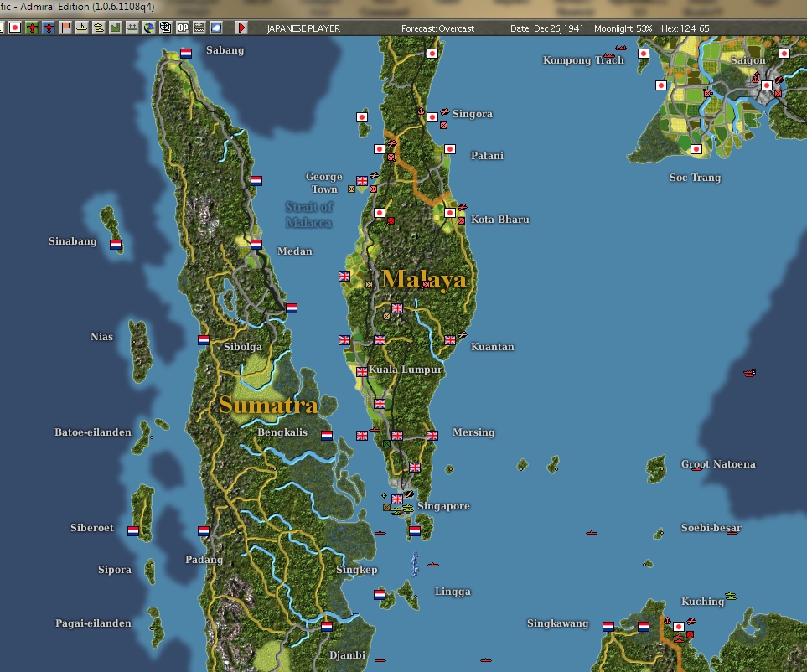Click the "Malaya" region label

pyautogui.click(x=424, y=279)
